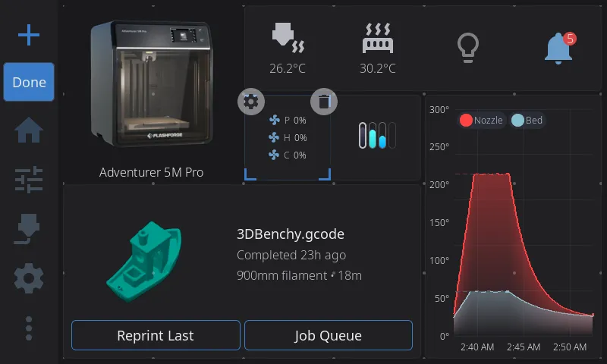607x364 pixels.
Task: Toggle the light bulb
Action: click(x=468, y=48)
